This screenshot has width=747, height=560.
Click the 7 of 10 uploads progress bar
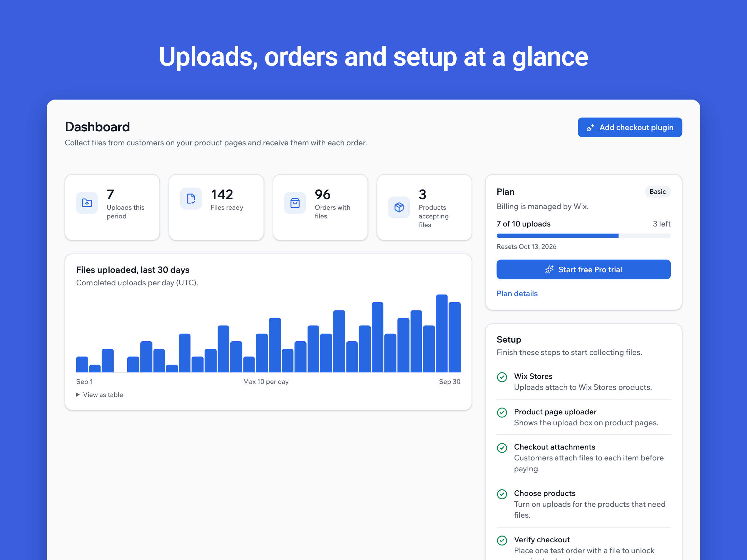pos(583,236)
